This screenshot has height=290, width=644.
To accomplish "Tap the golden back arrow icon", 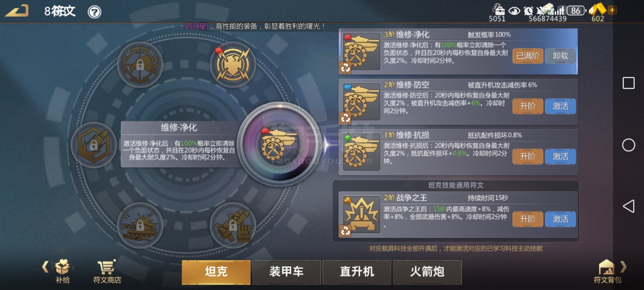I will [17, 10].
